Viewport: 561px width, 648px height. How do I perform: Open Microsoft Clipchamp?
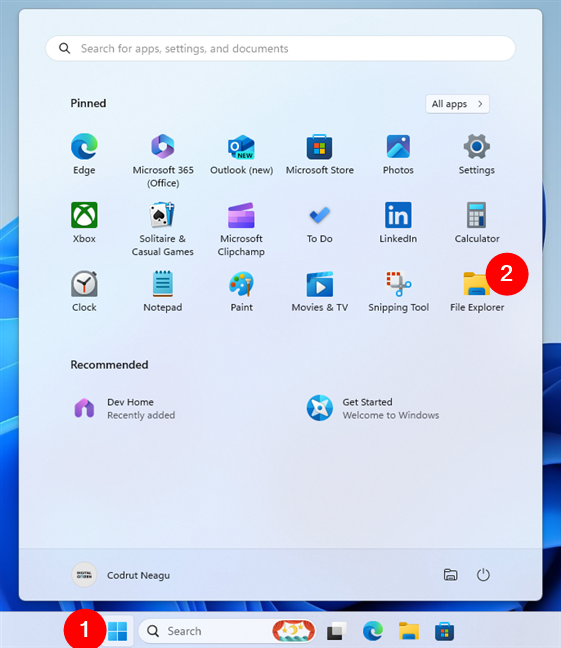point(241,229)
